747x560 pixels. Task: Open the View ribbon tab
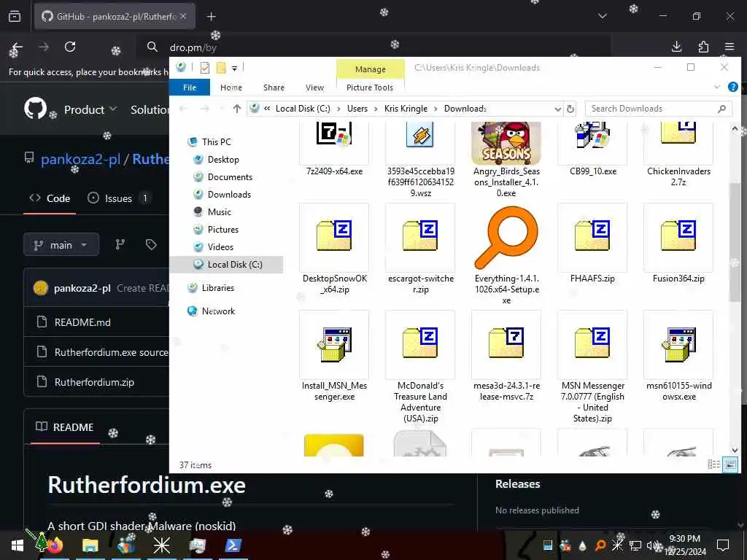pyautogui.click(x=314, y=87)
